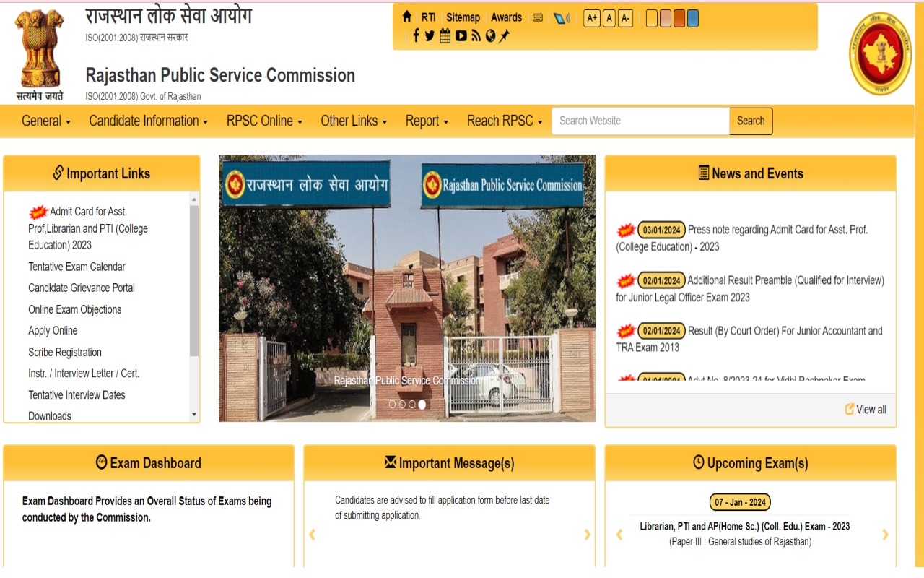Click Apply Online link
Image resolution: width=924 pixels, height=578 pixels.
pos(53,330)
